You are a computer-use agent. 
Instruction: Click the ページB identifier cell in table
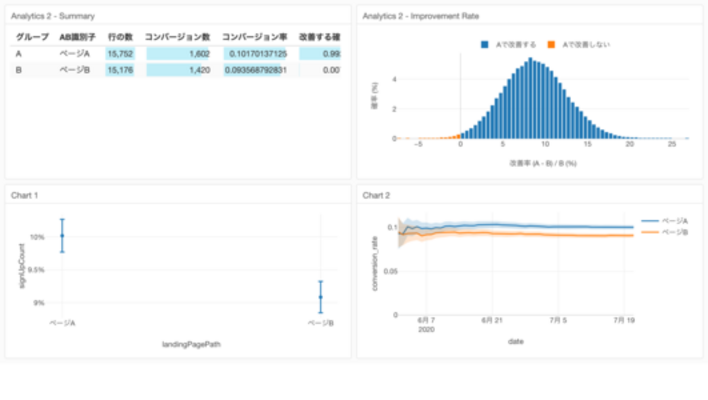(x=75, y=70)
